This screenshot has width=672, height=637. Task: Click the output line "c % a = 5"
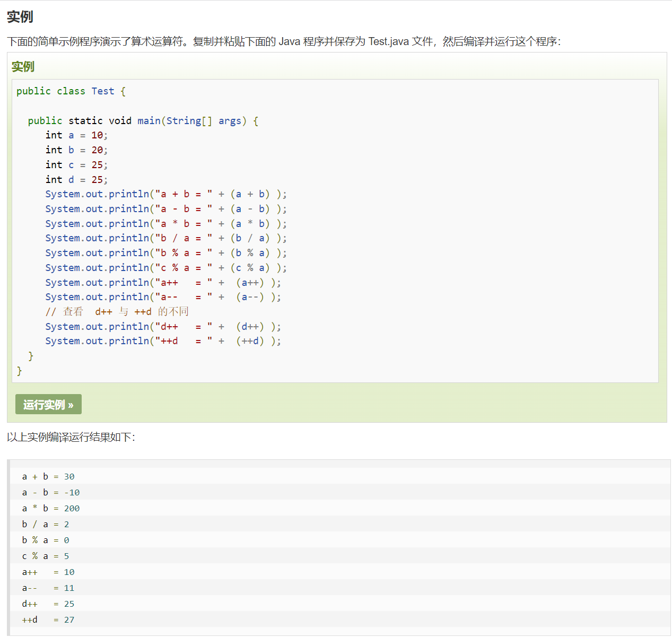pyautogui.click(x=46, y=556)
